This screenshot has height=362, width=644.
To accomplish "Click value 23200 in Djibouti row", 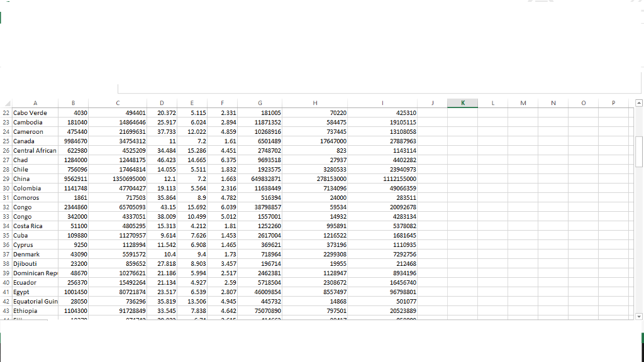I will click(x=73, y=264).
